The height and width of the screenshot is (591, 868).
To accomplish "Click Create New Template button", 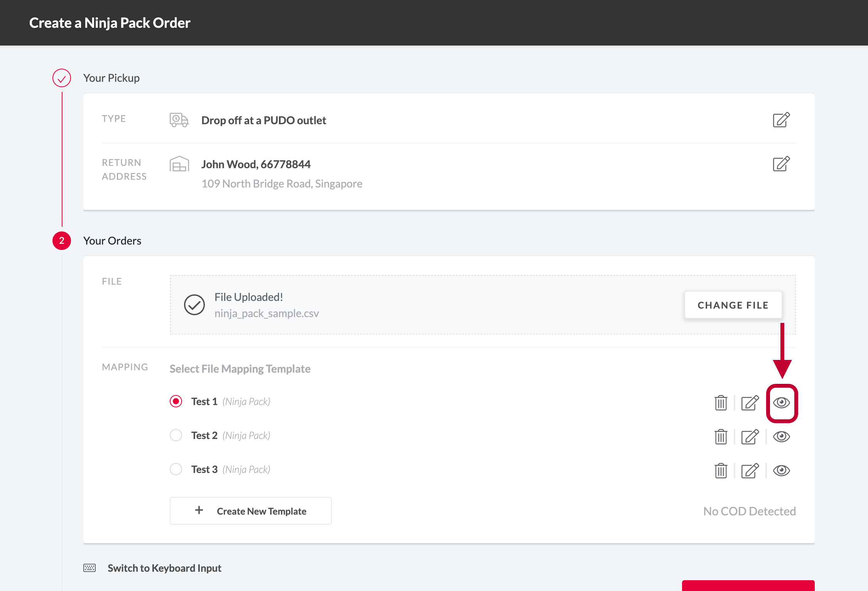I will click(x=251, y=510).
